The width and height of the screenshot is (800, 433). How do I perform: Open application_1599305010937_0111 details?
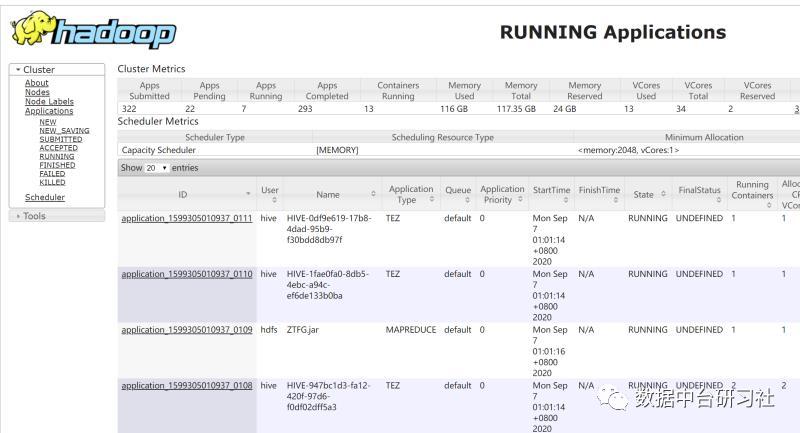coord(186,218)
